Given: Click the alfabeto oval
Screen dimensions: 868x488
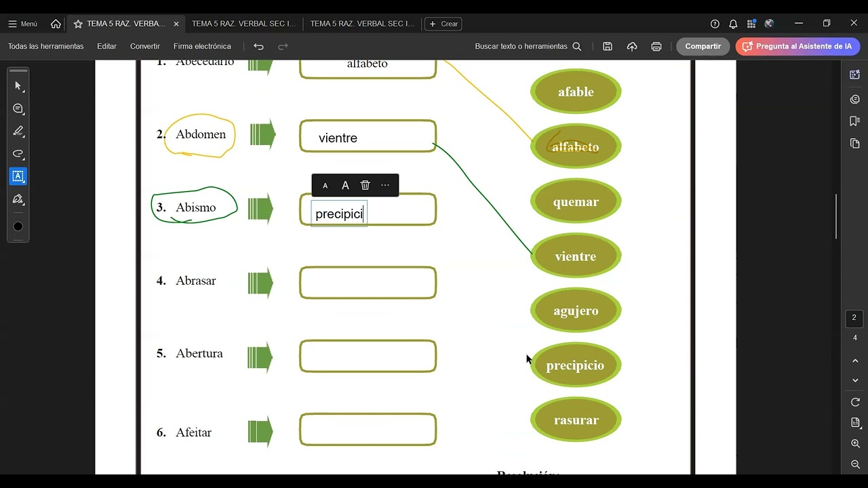Looking at the screenshot, I should 576,146.
